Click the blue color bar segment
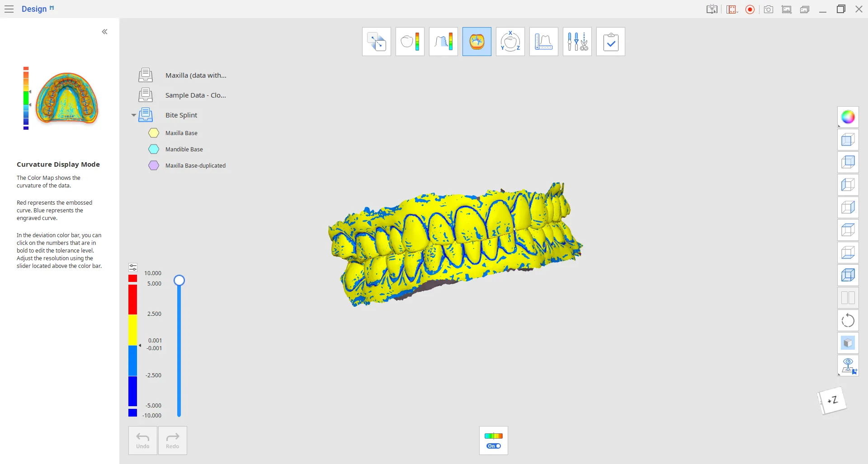Screen dimensions: 868x464 pyautogui.click(x=133, y=391)
